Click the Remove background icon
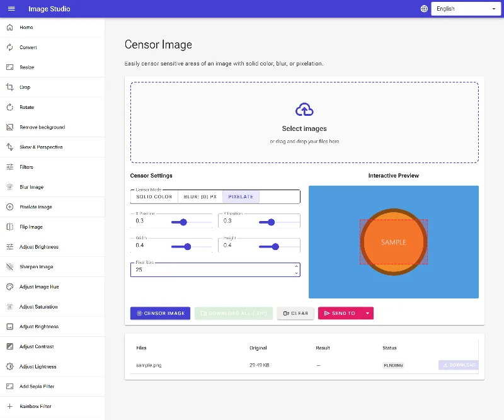 [x=10, y=127]
